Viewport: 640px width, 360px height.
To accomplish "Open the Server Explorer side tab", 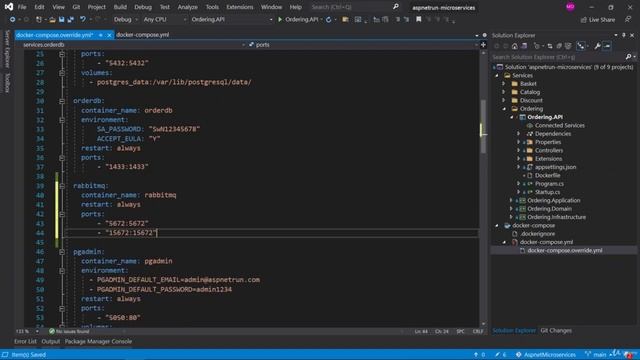I will (7, 49).
